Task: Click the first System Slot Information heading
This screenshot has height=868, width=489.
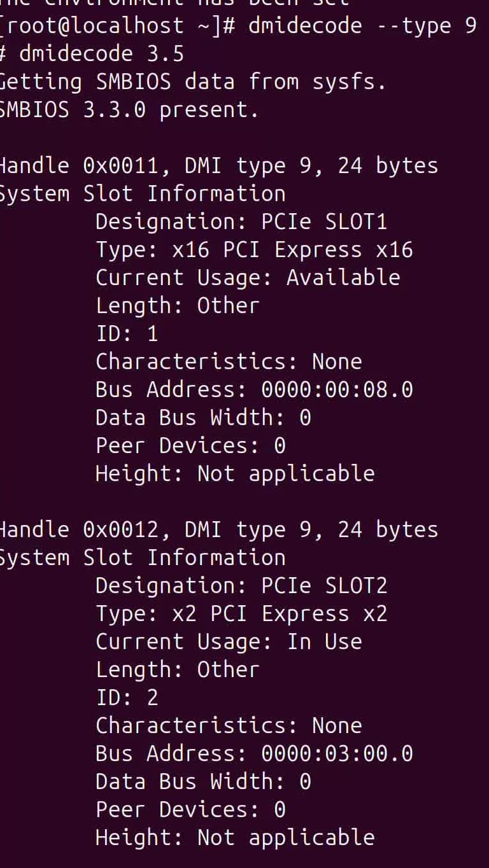Action: click(x=143, y=194)
